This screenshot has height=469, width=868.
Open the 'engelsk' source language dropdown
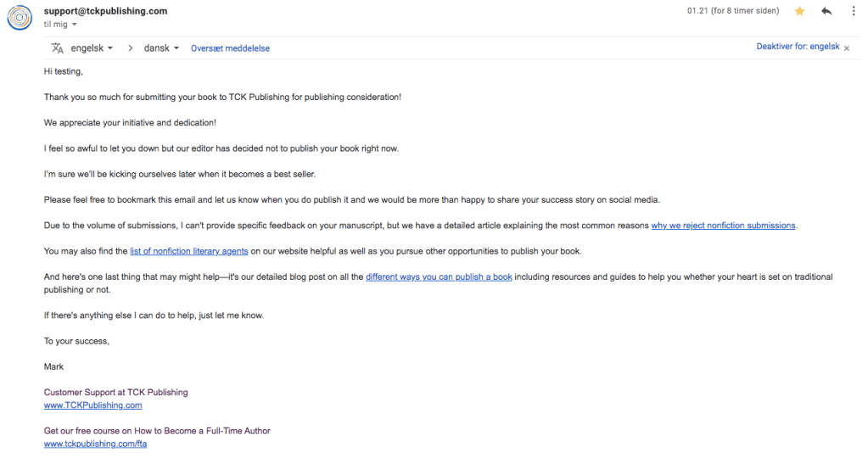[x=92, y=48]
